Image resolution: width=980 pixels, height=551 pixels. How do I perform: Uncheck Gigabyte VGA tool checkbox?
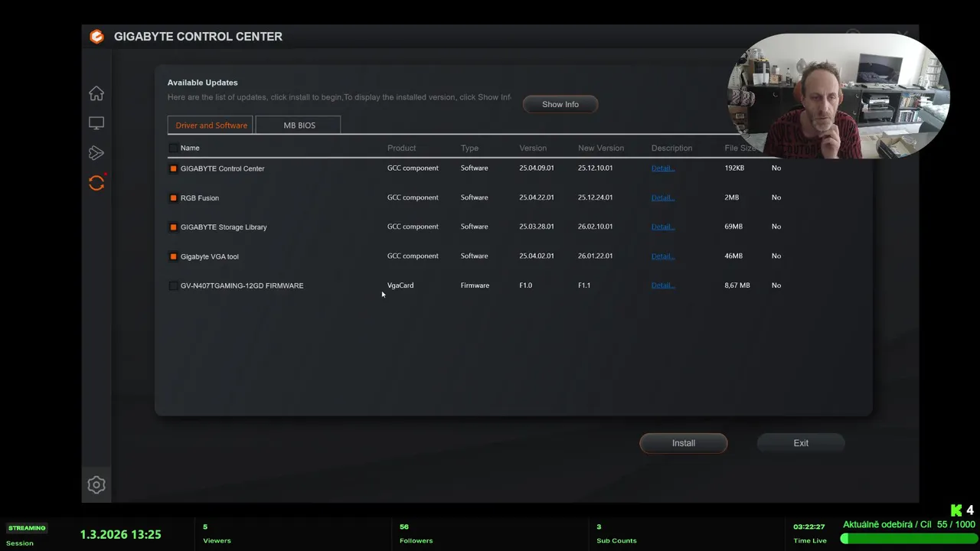coord(173,256)
